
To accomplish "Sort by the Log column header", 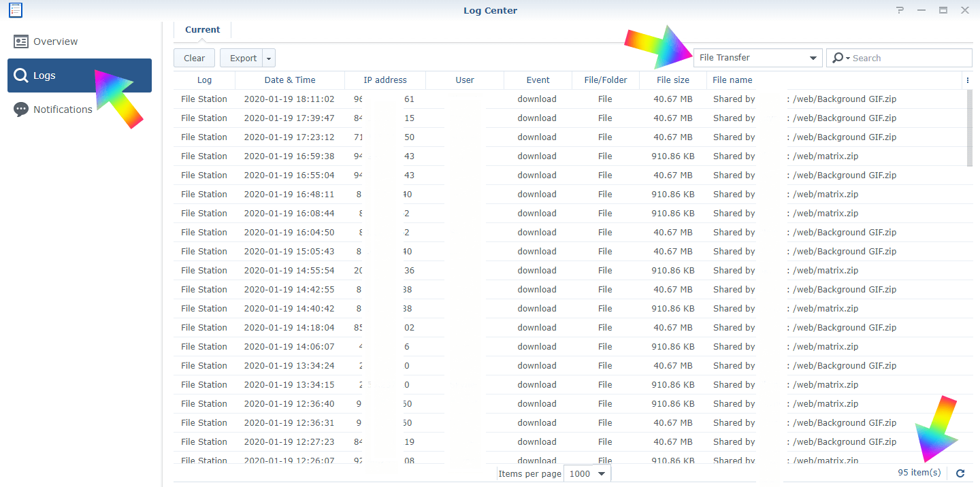I will click(x=204, y=80).
